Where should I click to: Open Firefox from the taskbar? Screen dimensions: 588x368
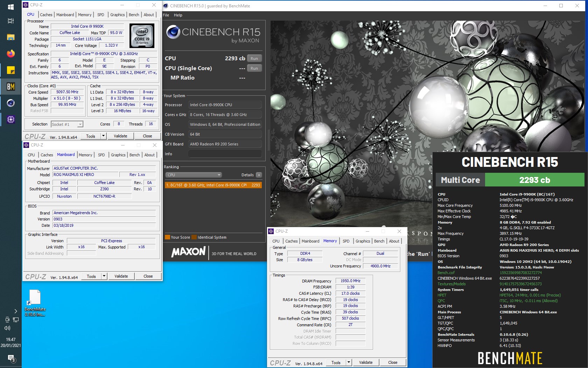point(10,53)
